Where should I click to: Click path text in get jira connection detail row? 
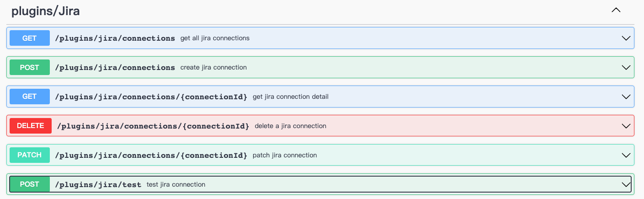[151, 97]
